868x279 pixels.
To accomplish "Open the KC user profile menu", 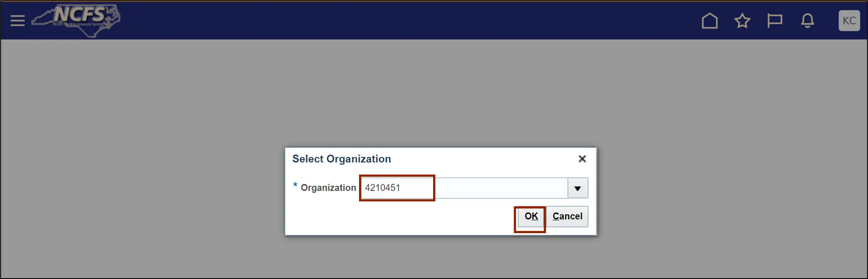I will click(849, 21).
